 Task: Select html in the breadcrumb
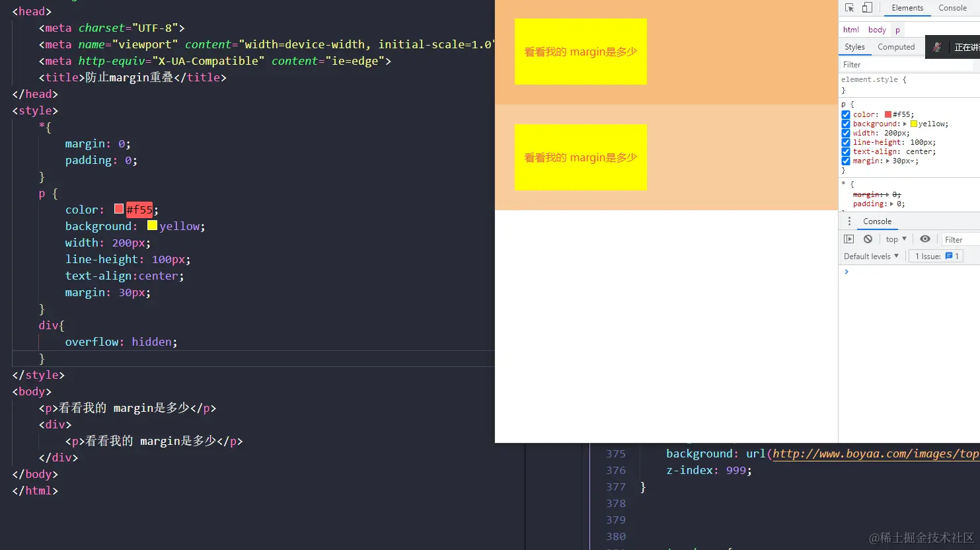pyautogui.click(x=851, y=30)
